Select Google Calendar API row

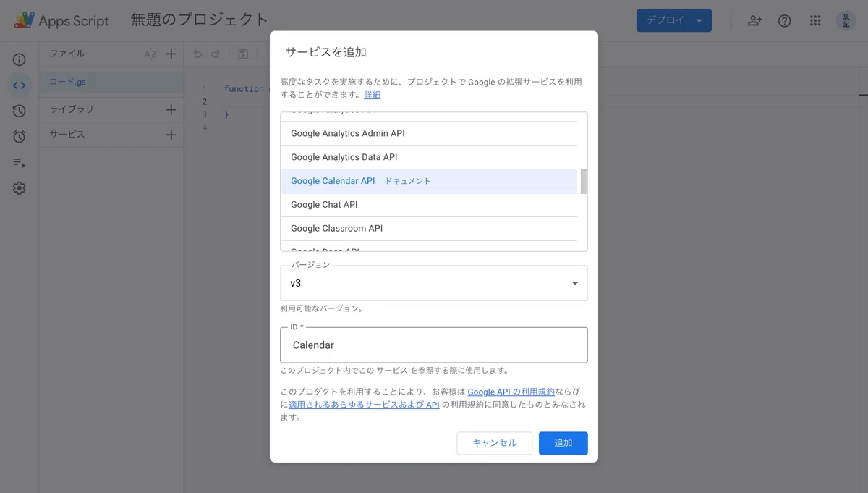429,181
